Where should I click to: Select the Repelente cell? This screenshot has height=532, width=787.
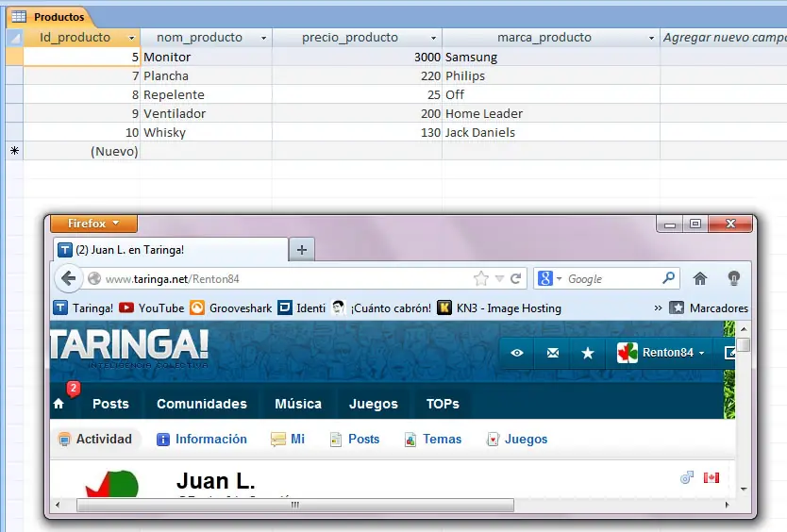pos(207,95)
